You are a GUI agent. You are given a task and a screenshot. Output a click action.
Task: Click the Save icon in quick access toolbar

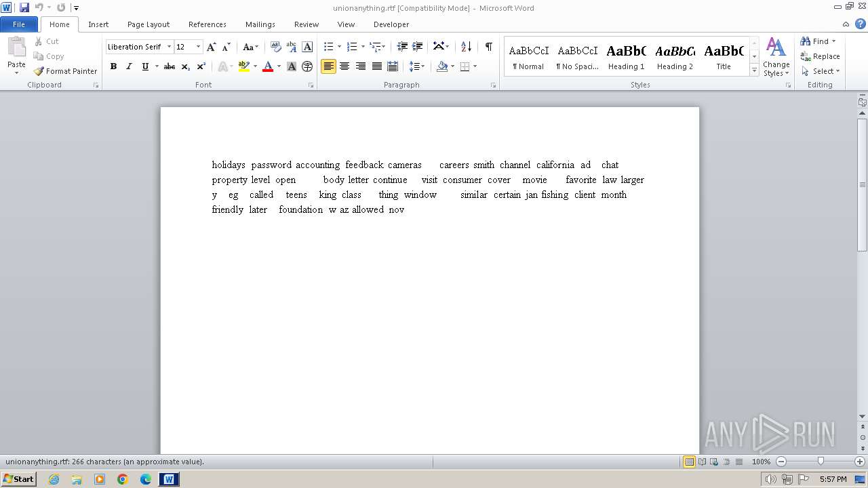24,7
